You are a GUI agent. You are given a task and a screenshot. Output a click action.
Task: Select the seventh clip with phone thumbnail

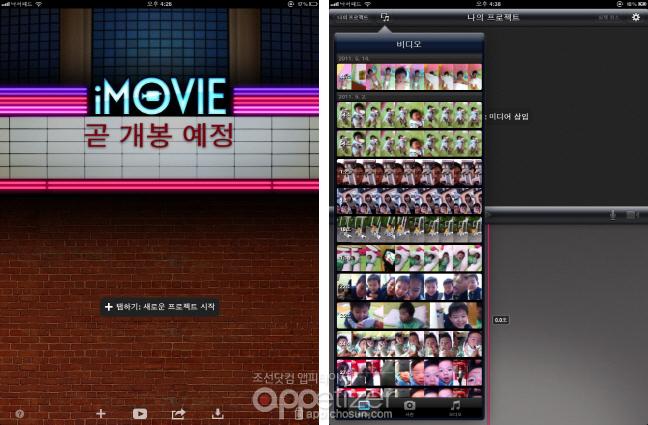click(409, 258)
